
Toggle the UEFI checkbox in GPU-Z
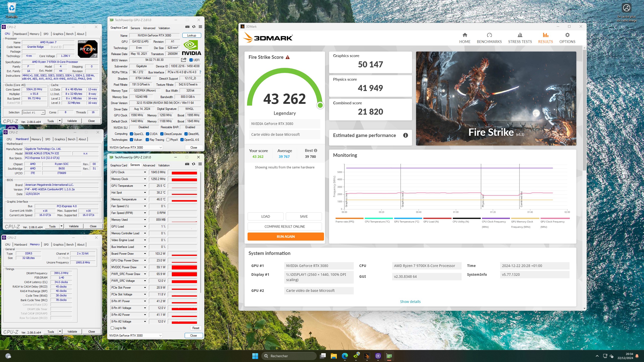tap(191, 60)
